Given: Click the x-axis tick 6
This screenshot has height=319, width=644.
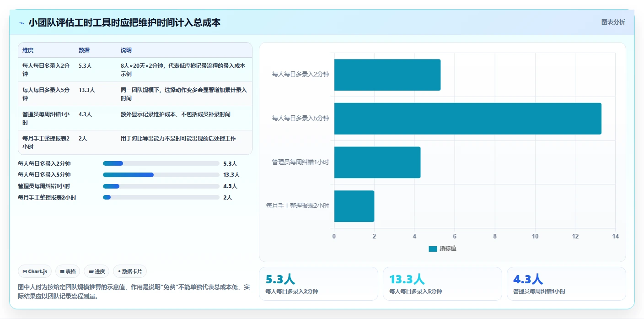Looking at the screenshot, I should tap(455, 236).
